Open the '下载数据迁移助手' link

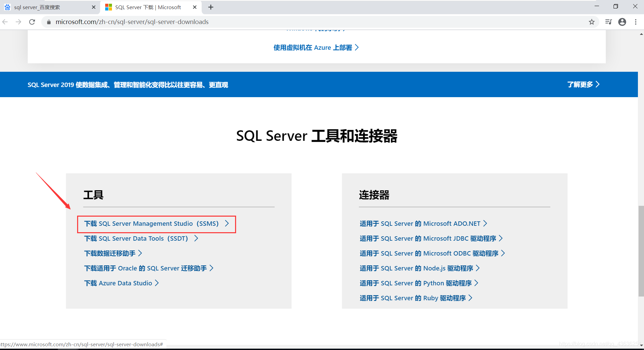coord(113,254)
